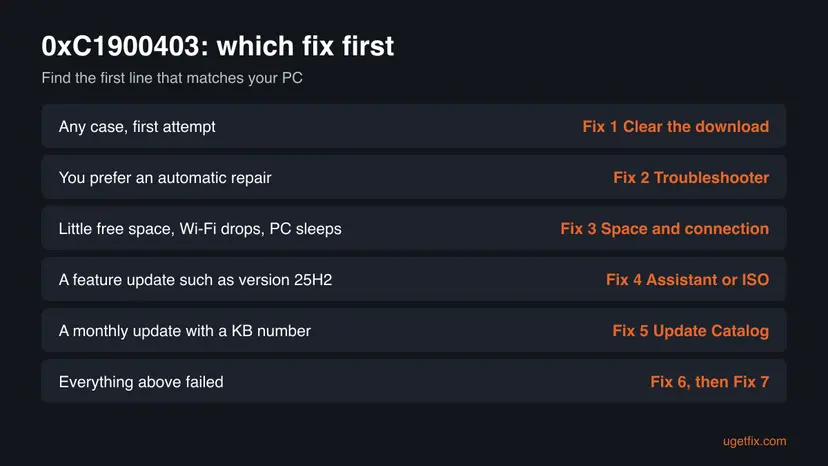
Task: Select the "A monthly update with a KB number" row
Action: click(413, 330)
